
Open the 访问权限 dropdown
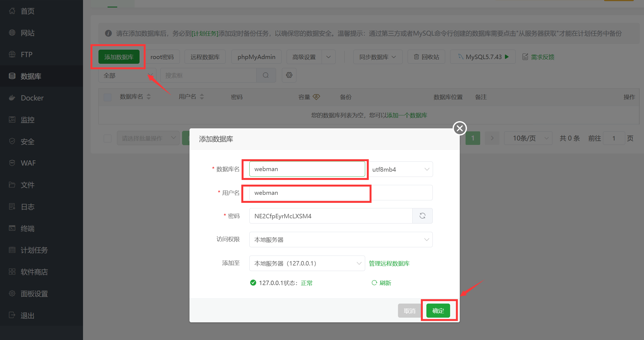coord(341,240)
